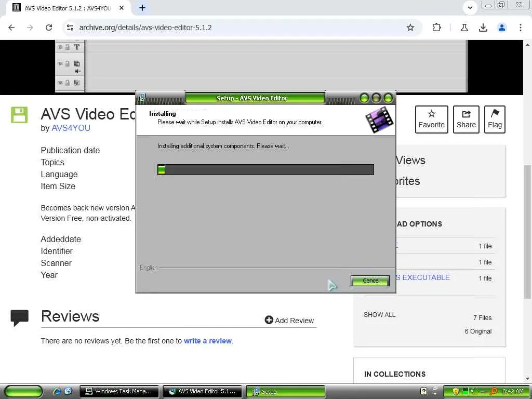Click the Item Size label

pos(58,186)
